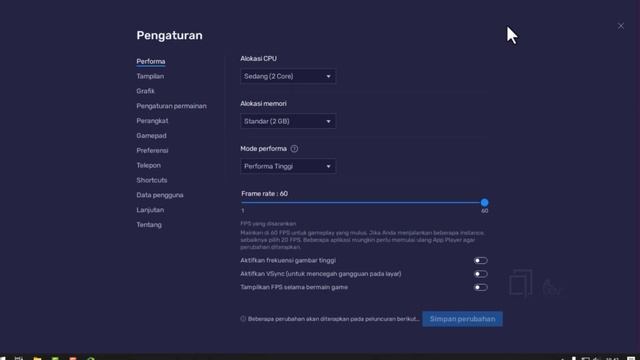Expand the Alokasi CPU dropdown
Screen dimensions: 640x360
pyautogui.click(x=288, y=76)
